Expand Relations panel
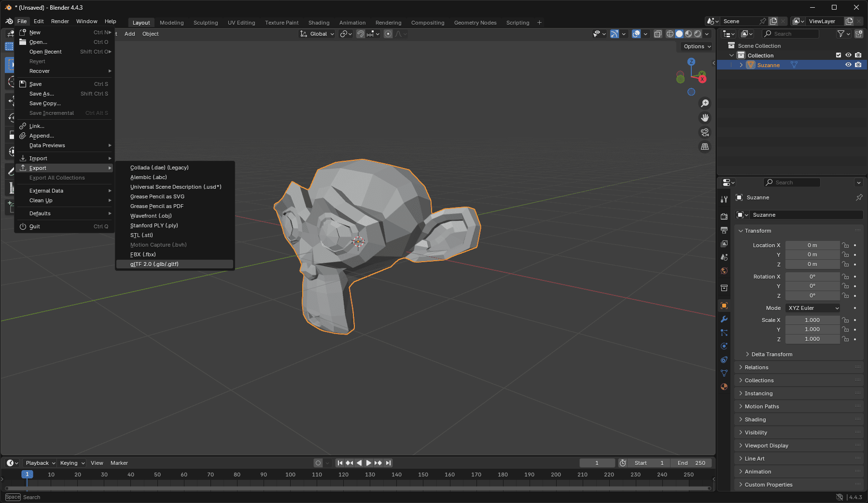The height and width of the screenshot is (503, 868). pos(799,367)
